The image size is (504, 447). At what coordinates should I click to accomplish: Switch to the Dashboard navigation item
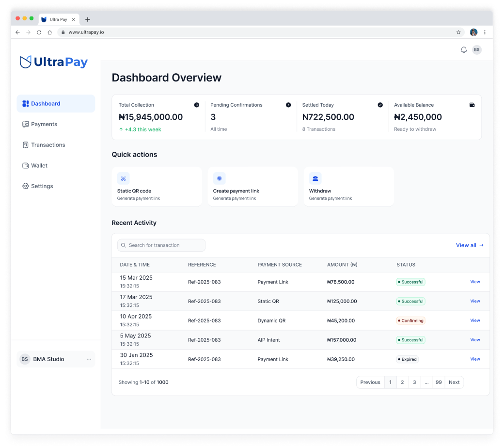46,103
